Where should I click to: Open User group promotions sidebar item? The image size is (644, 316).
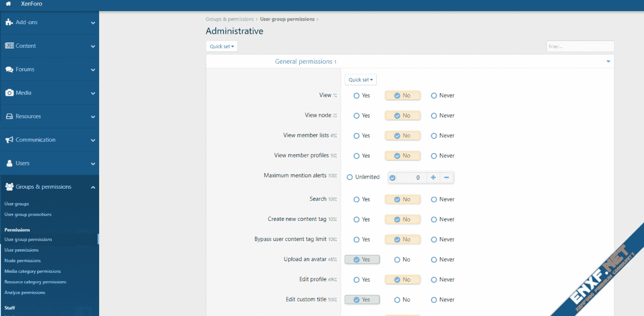tap(28, 214)
